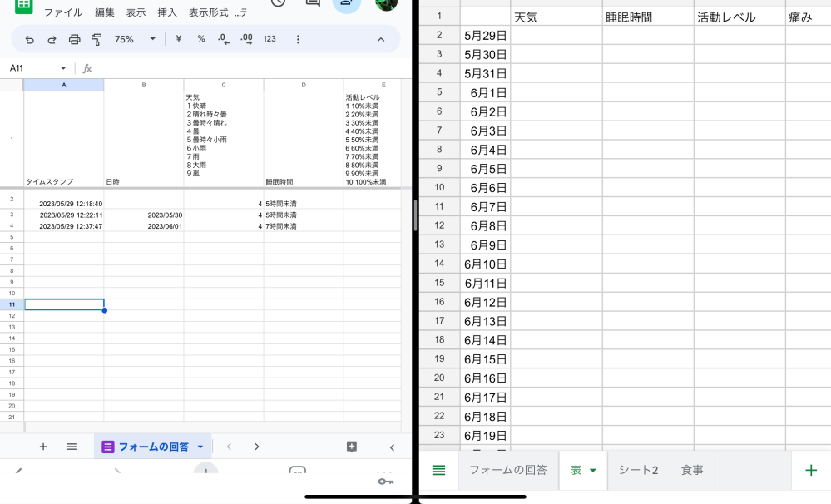Add a new sheet with green plus

pyautogui.click(x=811, y=470)
